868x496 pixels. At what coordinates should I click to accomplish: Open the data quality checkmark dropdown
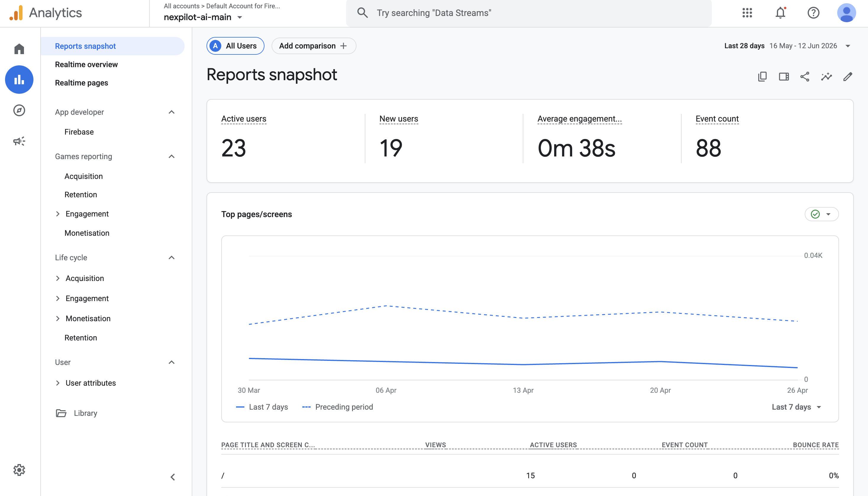tap(821, 214)
